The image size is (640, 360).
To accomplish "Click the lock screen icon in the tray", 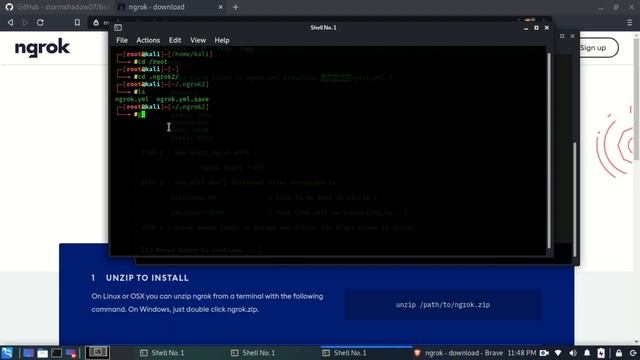I will (x=619, y=353).
